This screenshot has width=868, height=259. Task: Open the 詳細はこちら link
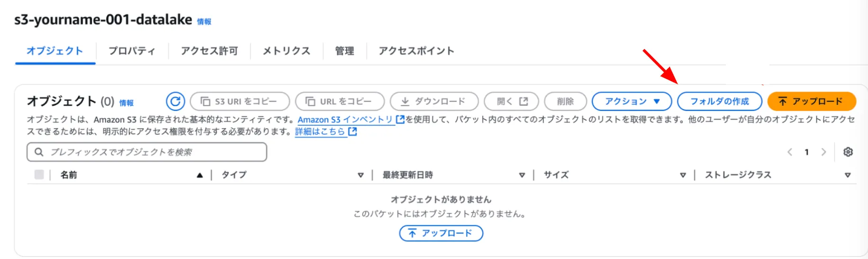320,131
